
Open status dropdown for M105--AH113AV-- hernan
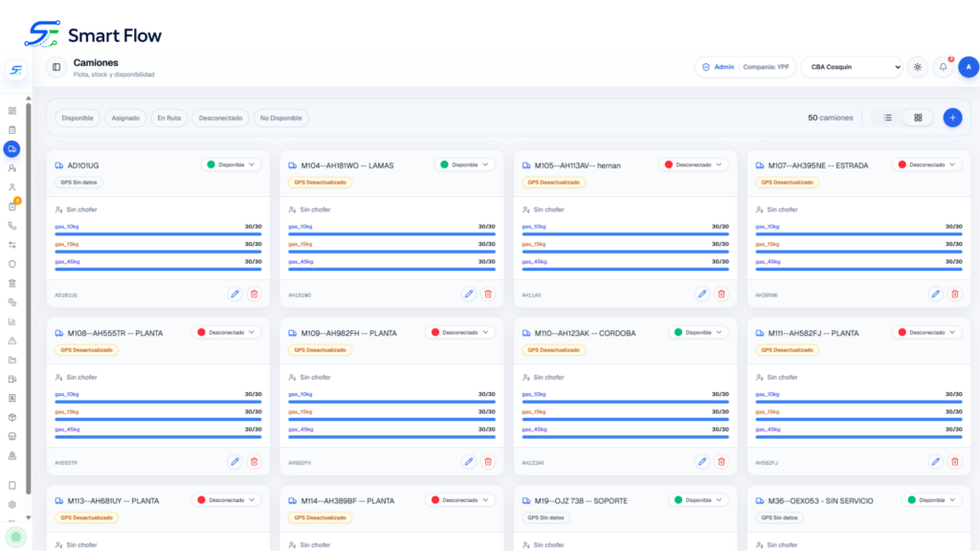[695, 165]
